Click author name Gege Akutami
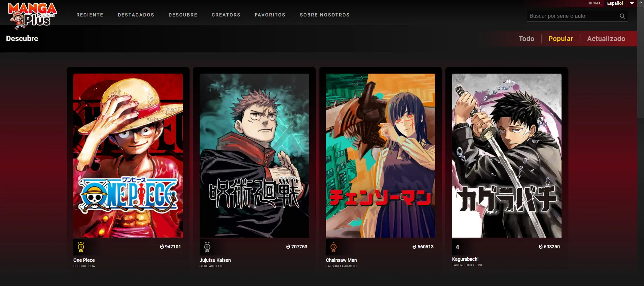Screen dimensions: 644x286 [x=211, y=266]
